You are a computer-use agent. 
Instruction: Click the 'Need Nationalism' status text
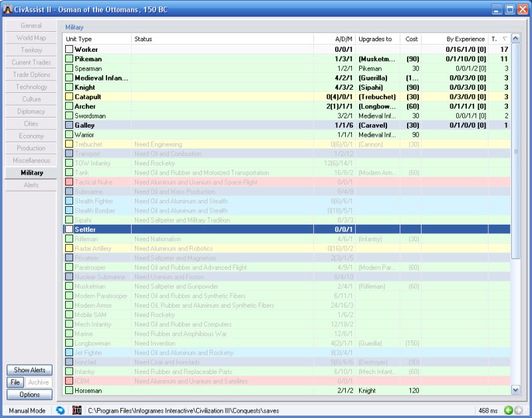click(158, 239)
